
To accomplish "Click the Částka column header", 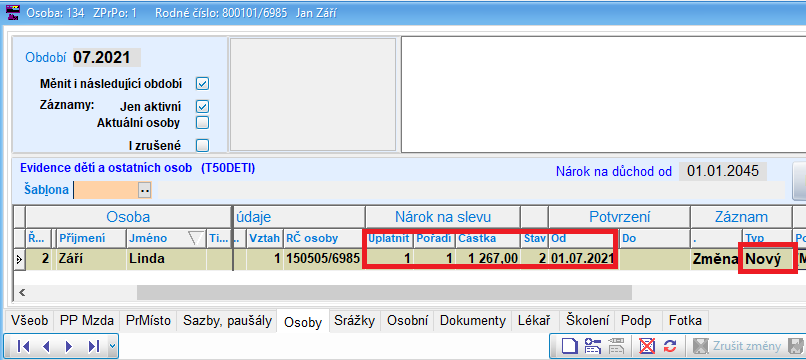I will [488, 238].
